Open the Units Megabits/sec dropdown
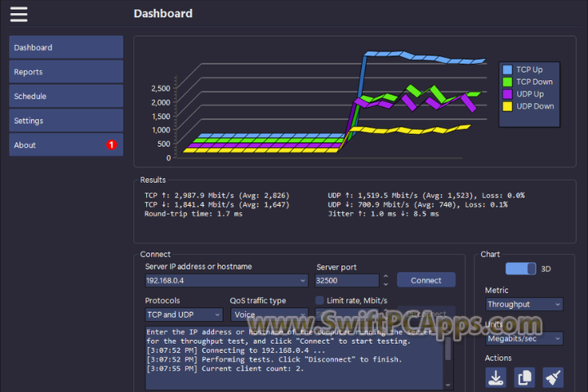The image size is (588, 392). coord(523,338)
